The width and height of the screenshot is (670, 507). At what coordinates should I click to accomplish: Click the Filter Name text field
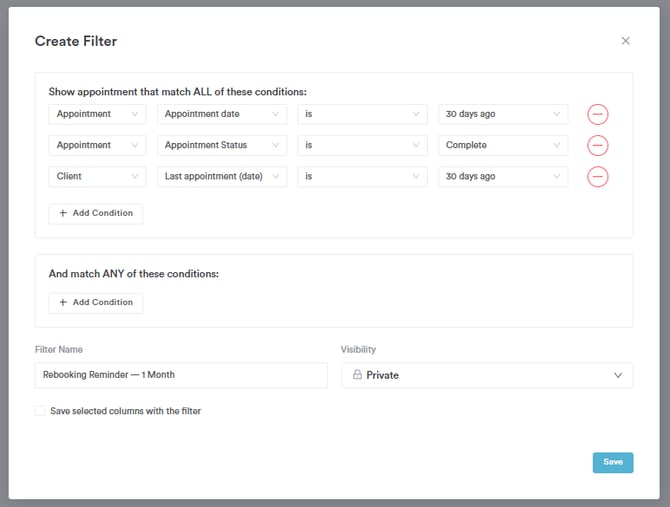(x=181, y=375)
